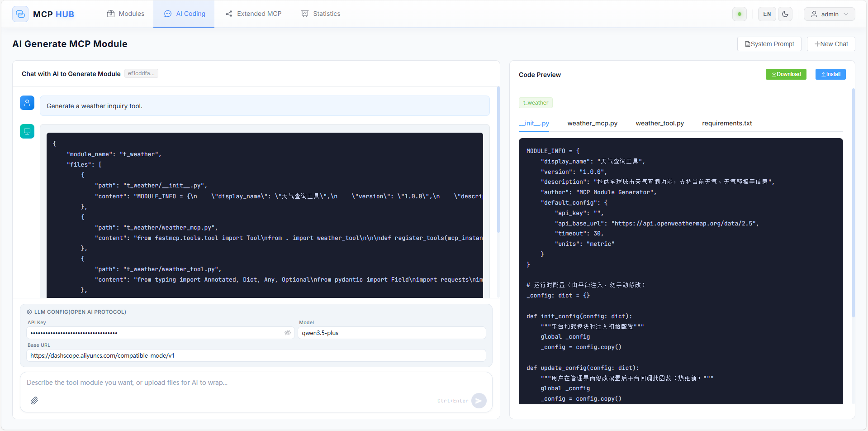Switch to the weather_tool.py file tab
Screen dimensions: 868x431
(x=659, y=123)
